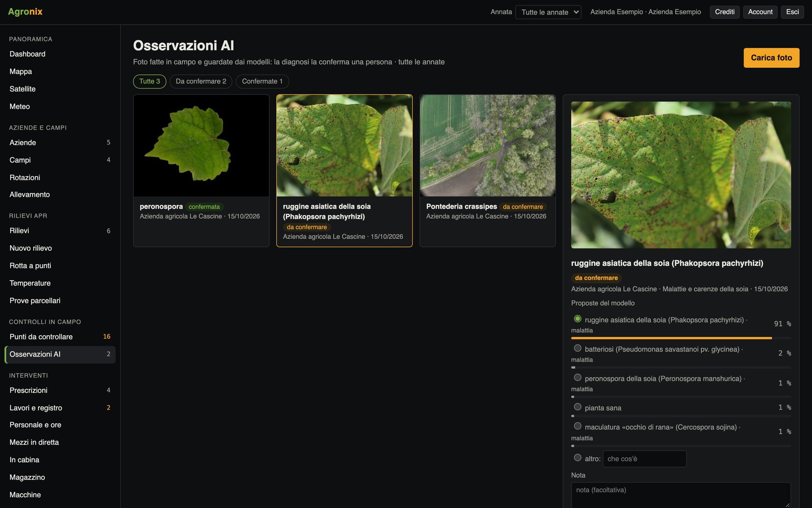Image resolution: width=812 pixels, height=508 pixels.
Task: Open Allevamento in the sidebar
Action: pyautogui.click(x=60, y=195)
